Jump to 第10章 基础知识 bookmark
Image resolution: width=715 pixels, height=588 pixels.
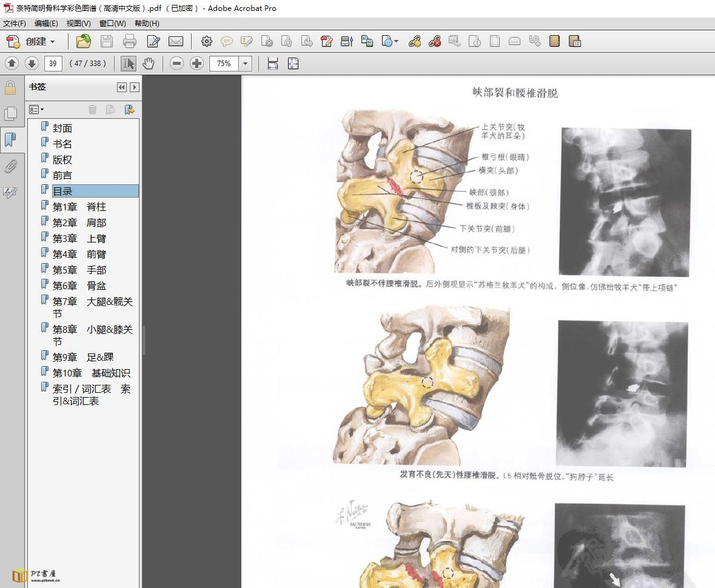coord(91,373)
